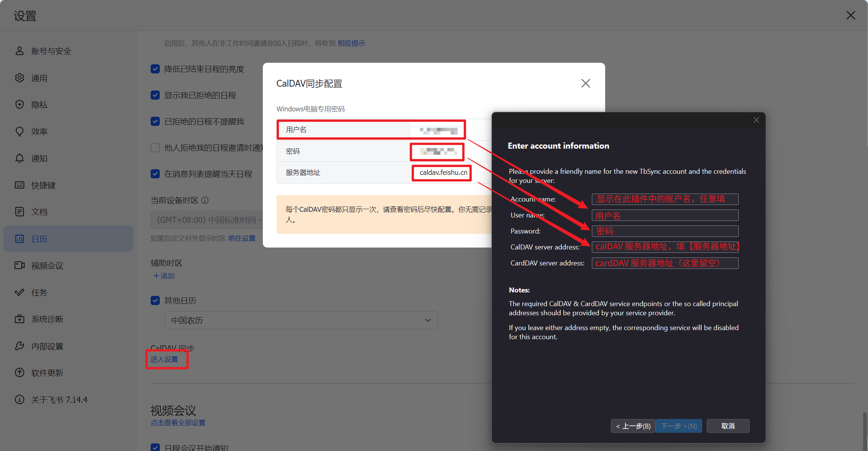This screenshot has width=868, height=451.
Task: Open the timezone 中国标准时间 dropdown
Action: click(207, 220)
